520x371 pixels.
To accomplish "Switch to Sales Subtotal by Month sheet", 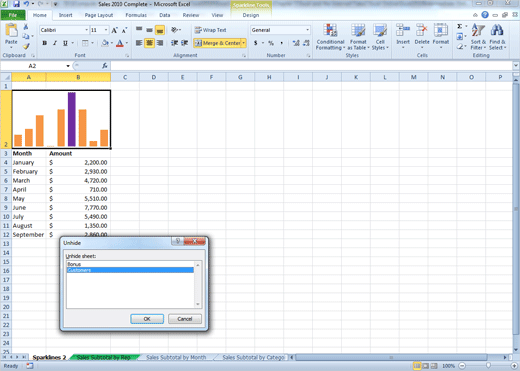I will (x=176, y=357).
